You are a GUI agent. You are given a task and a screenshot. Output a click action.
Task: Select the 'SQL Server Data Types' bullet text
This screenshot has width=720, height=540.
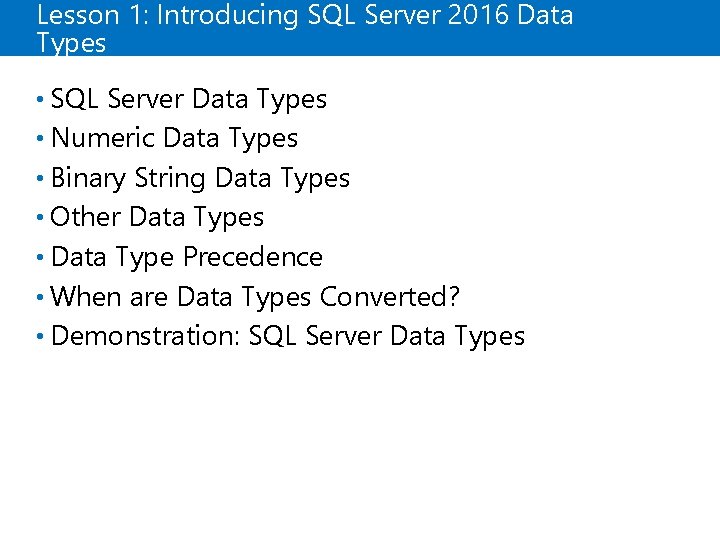click(188, 99)
